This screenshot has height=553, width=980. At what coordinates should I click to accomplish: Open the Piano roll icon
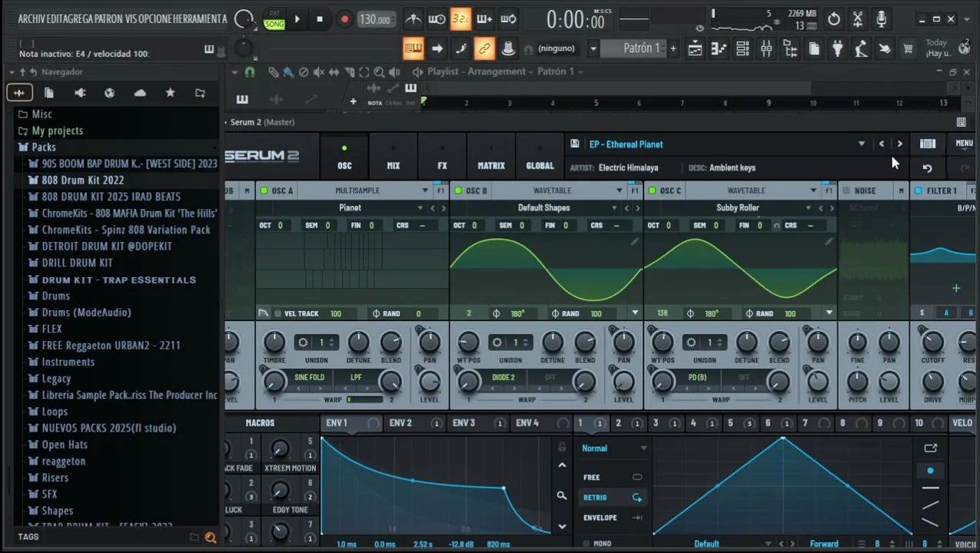point(719,49)
